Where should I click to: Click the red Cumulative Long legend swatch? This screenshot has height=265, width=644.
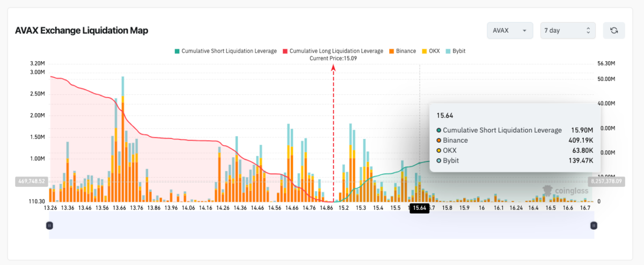tap(284, 51)
